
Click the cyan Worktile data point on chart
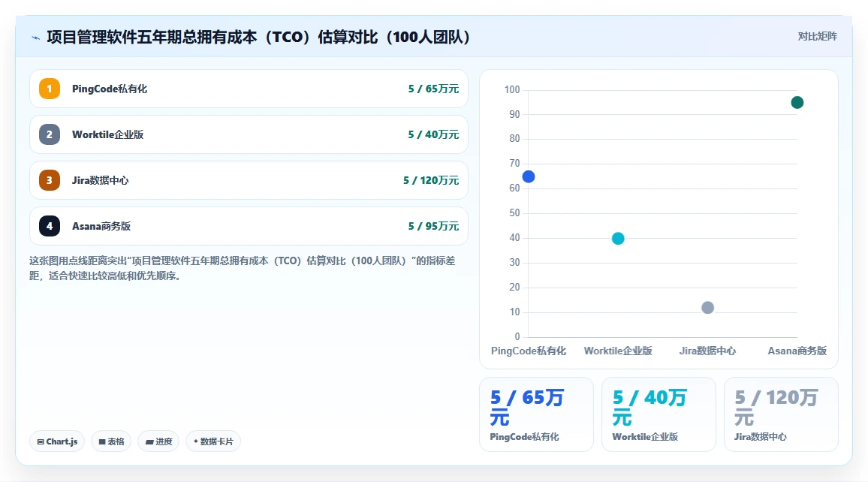click(619, 239)
